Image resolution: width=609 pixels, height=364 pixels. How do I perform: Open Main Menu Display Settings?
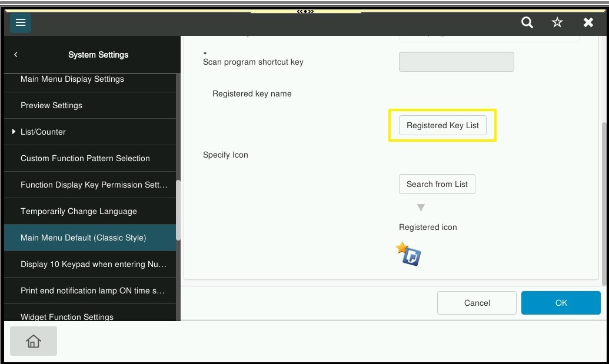pyautogui.click(x=72, y=79)
